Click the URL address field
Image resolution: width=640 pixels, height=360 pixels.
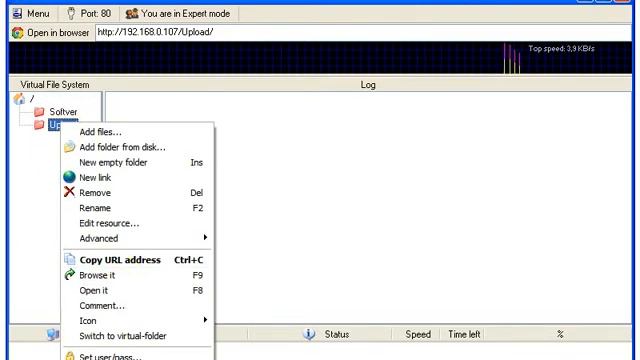pos(363,32)
